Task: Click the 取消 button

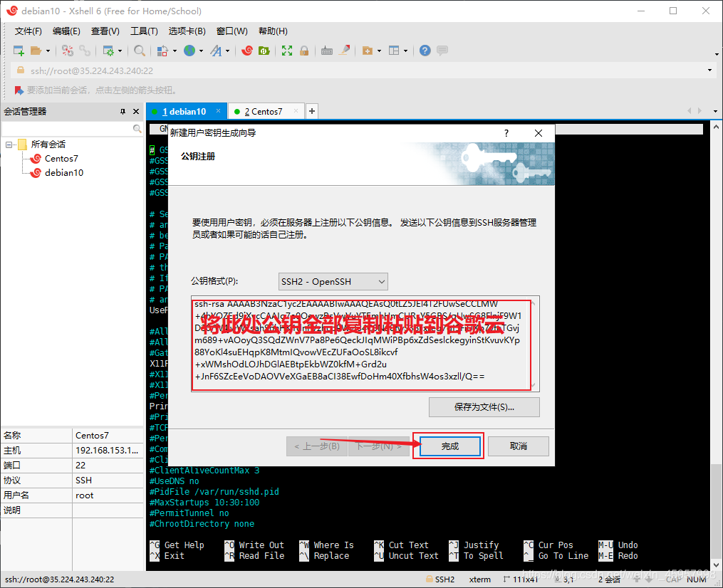Action: click(x=519, y=446)
